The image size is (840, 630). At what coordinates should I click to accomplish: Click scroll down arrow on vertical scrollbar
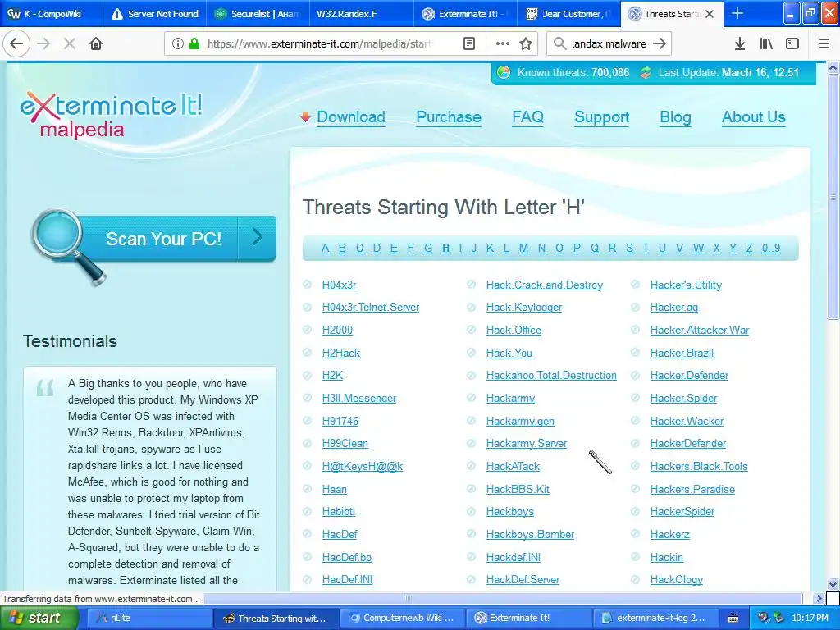[833, 584]
